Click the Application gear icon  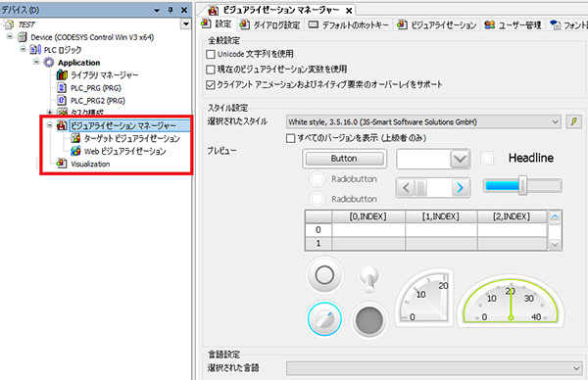[49, 63]
